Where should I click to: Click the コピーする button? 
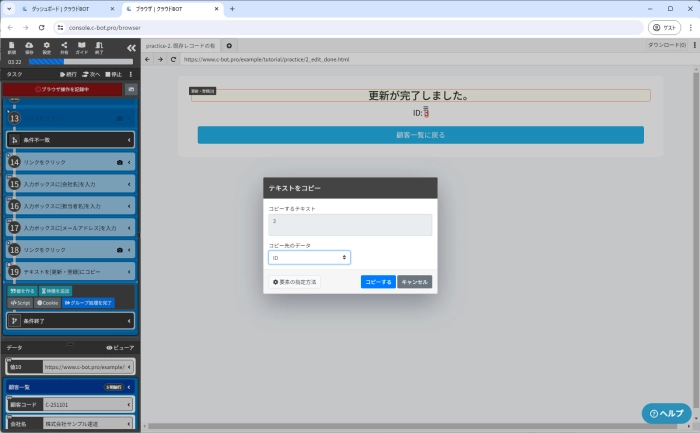(x=378, y=282)
